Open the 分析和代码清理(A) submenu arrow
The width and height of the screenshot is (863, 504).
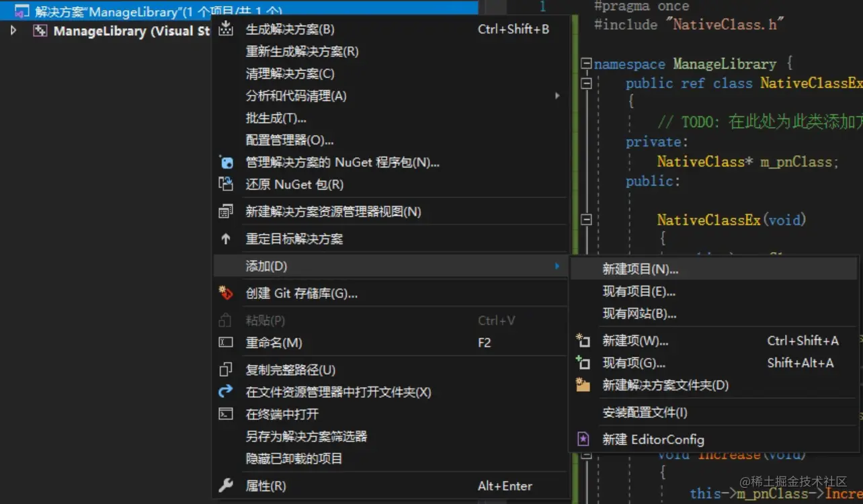(557, 95)
